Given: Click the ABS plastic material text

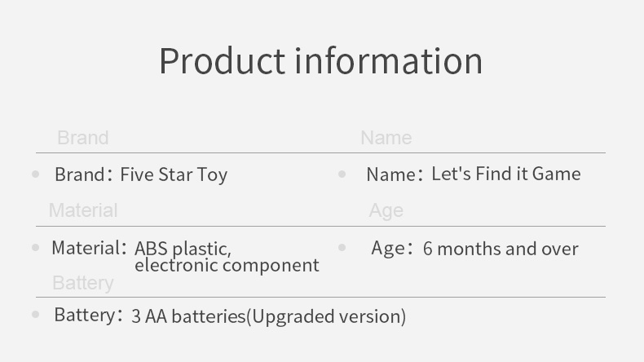Looking at the screenshot, I should point(183,249).
